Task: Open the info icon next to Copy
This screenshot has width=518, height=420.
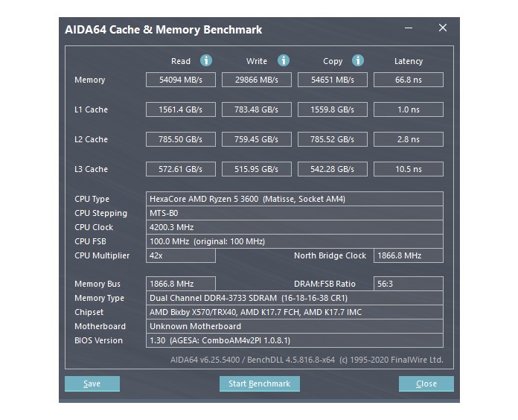Action: point(358,60)
